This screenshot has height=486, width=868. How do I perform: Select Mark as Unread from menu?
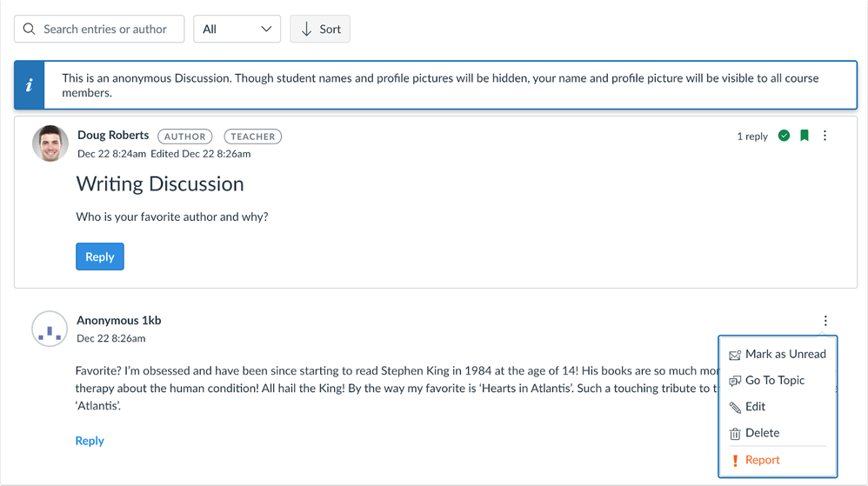click(778, 354)
